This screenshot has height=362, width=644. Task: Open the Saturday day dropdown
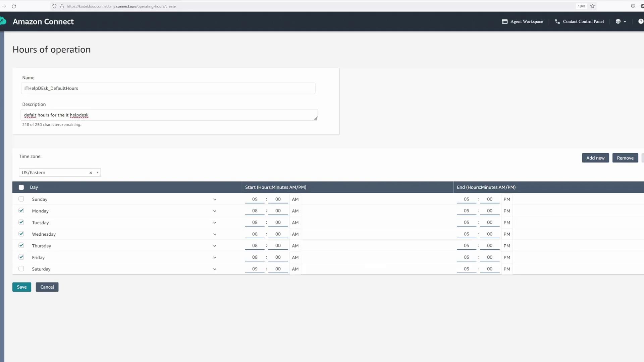point(215,269)
